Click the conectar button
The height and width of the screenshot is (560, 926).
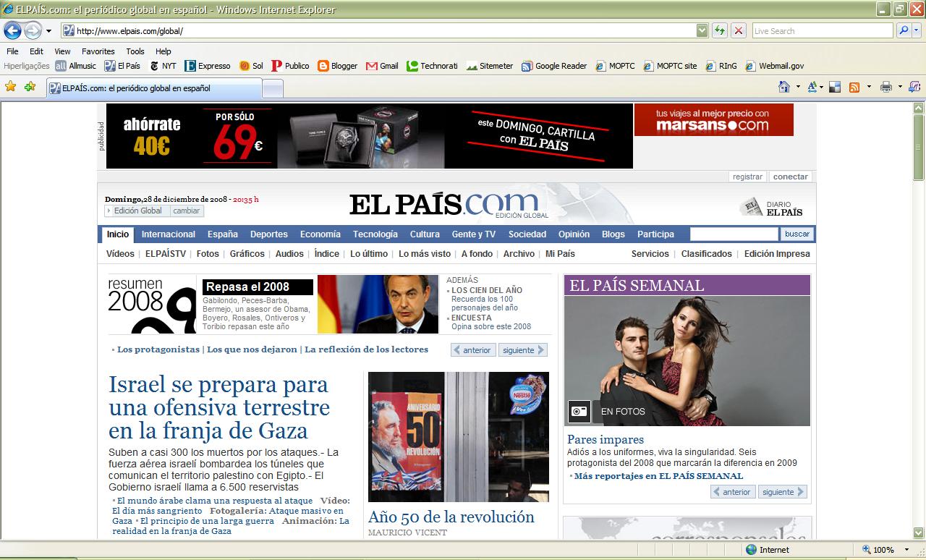(790, 177)
